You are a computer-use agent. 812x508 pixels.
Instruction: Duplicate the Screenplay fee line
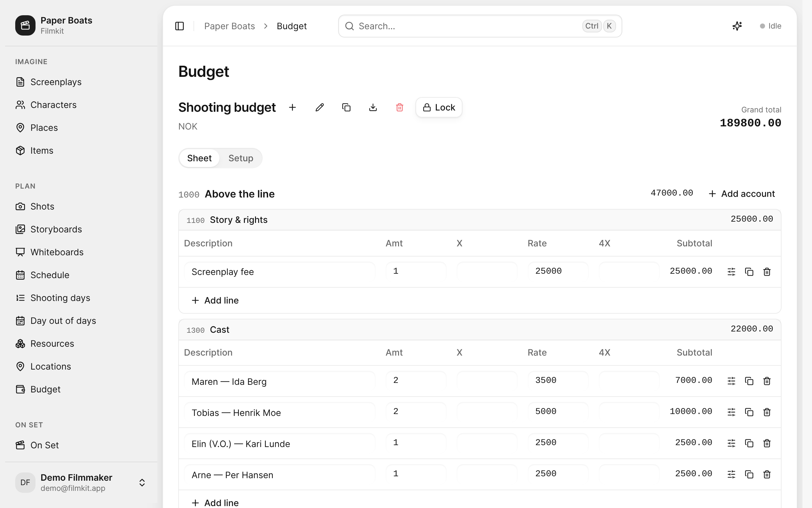[749, 271]
